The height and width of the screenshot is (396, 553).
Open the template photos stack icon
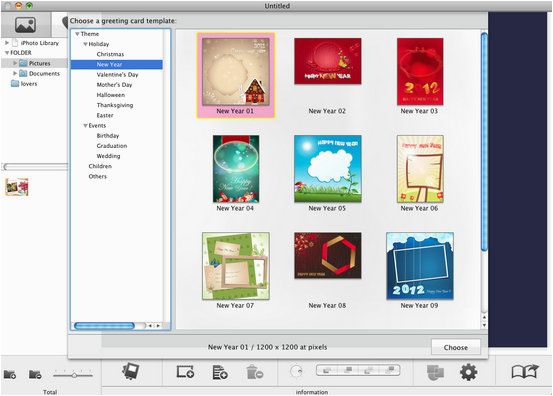(130, 371)
